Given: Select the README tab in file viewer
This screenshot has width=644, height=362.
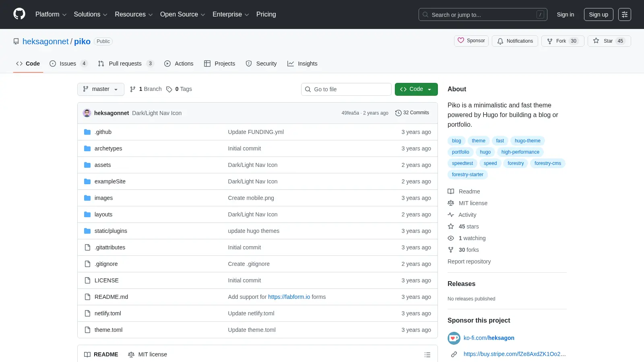Looking at the screenshot, I should [101, 355].
